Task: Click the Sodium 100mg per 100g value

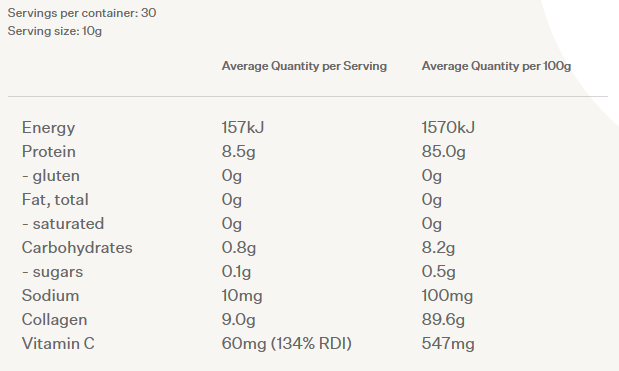Action: 447,296
